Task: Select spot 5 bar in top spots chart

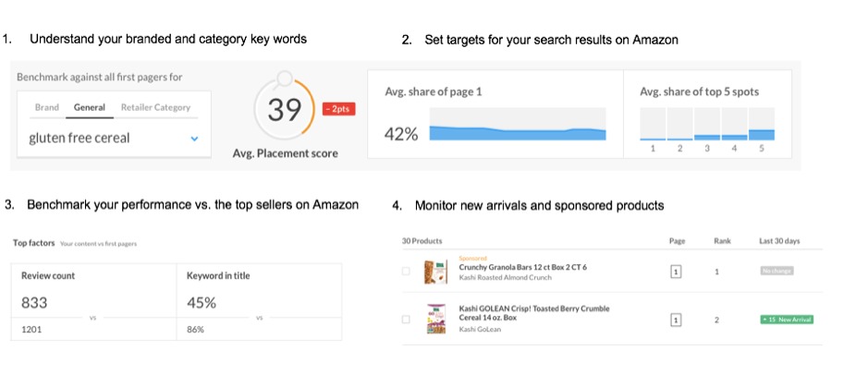Action: (x=762, y=124)
